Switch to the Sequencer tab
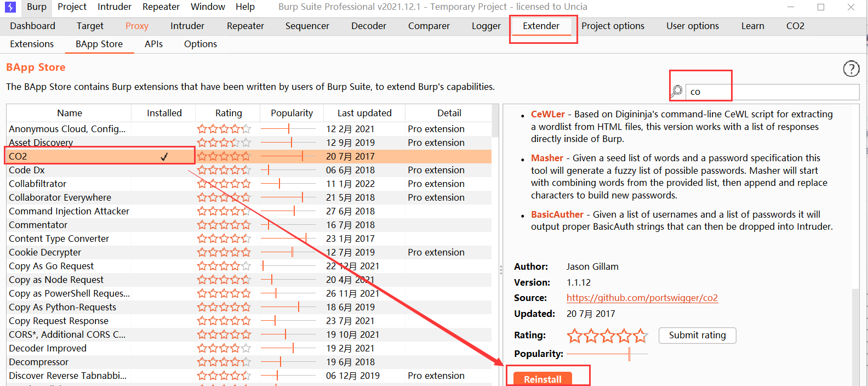Screen dimensions: 868x386 (x=307, y=26)
